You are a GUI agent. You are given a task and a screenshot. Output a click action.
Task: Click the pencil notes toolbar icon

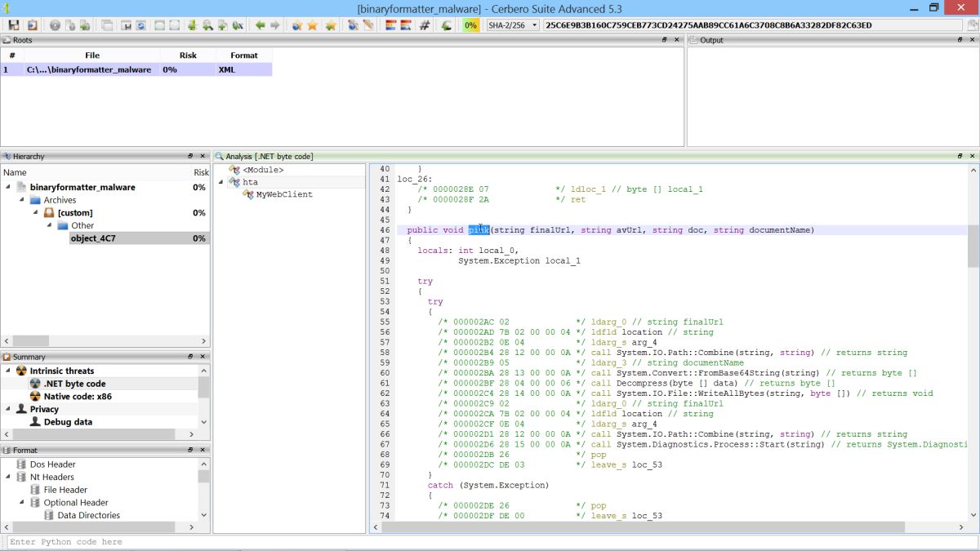point(368,25)
